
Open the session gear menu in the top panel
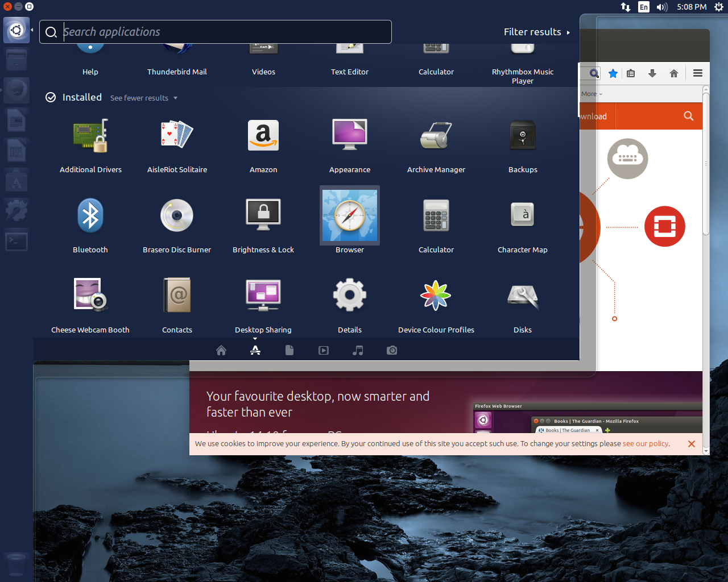pyautogui.click(x=719, y=7)
